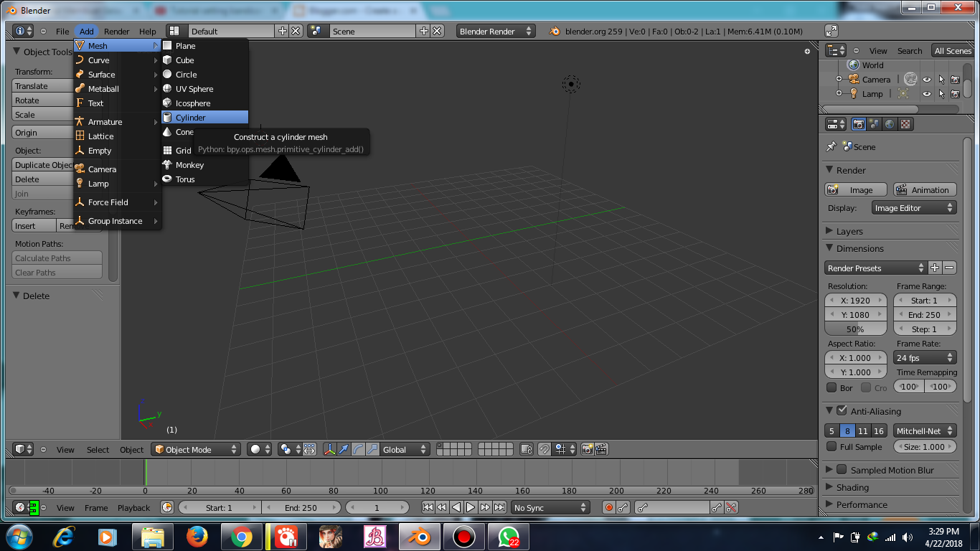This screenshot has height=551, width=980.
Task: Select the scale manipulator icon
Action: tap(372, 450)
